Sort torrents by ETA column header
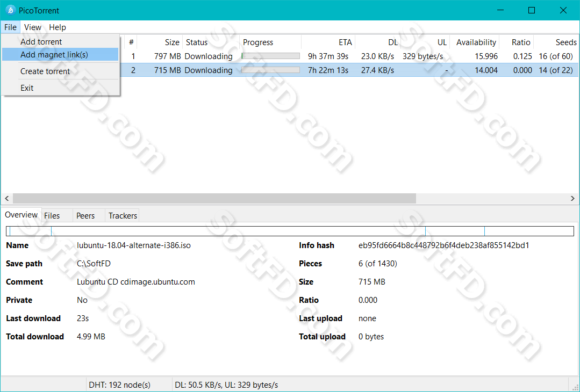Image resolution: width=580 pixels, height=392 pixels. coord(328,42)
